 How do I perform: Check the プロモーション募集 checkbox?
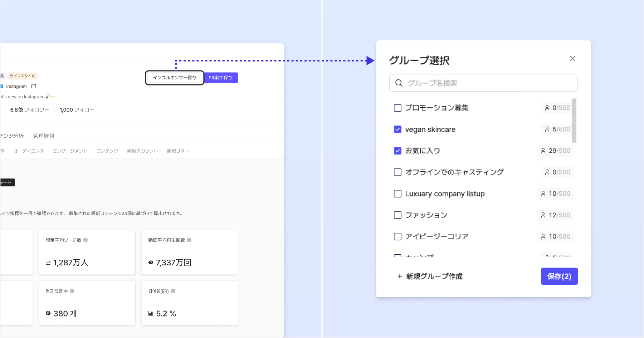pos(397,108)
